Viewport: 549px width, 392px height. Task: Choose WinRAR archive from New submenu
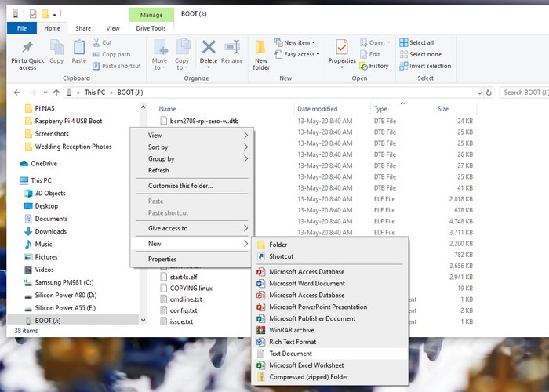[291, 330]
